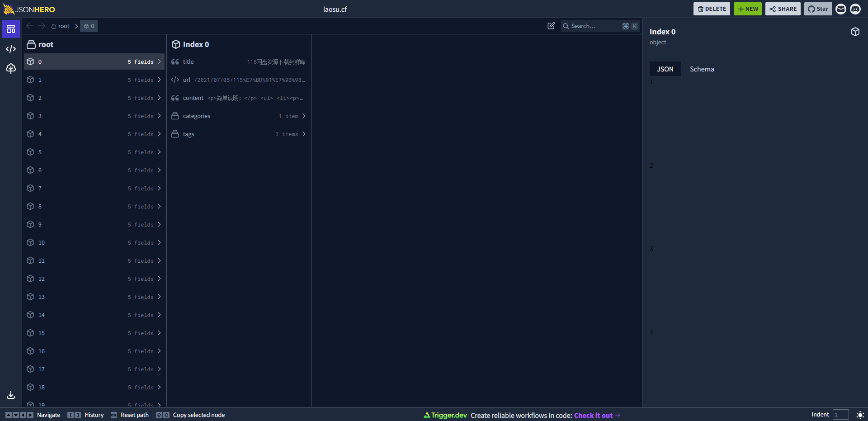Click the Index 0 column header icon
Image resolution: width=868 pixels, height=421 pixels.
[x=176, y=44]
